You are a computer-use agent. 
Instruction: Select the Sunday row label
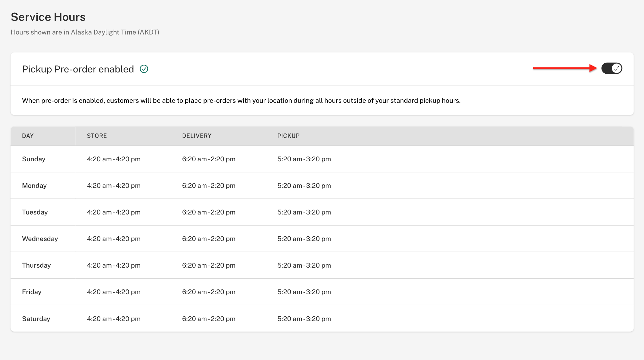click(34, 159)
